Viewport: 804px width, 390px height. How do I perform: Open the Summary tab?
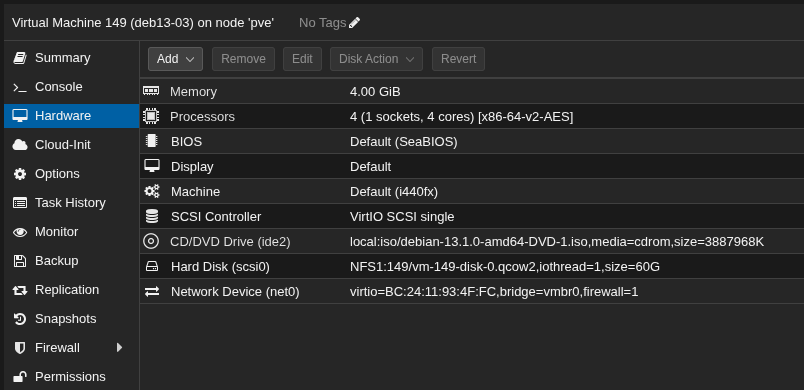coord(71,58)
